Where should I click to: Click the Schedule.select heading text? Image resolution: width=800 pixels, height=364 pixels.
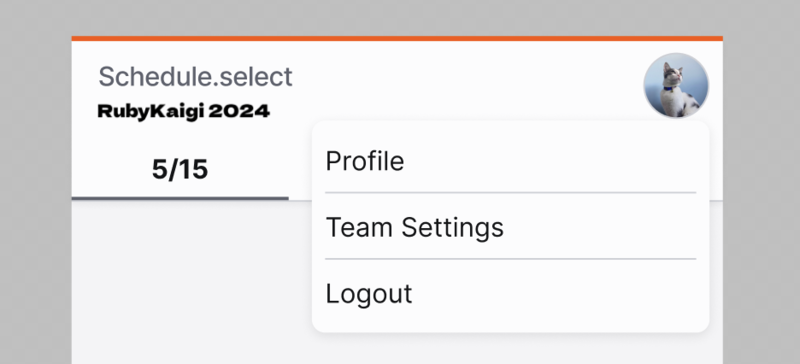tap(195, 77)
